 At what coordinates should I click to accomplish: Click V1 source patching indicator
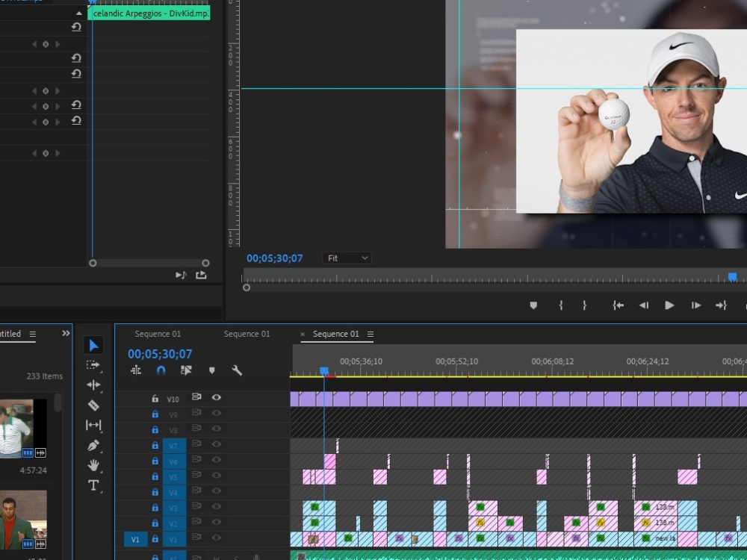pos(135,539)
